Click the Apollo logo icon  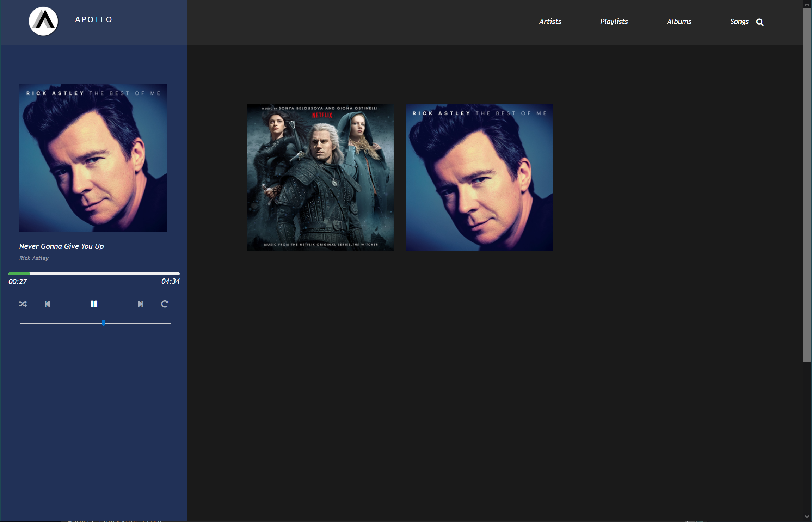click(x=43, y=21)
